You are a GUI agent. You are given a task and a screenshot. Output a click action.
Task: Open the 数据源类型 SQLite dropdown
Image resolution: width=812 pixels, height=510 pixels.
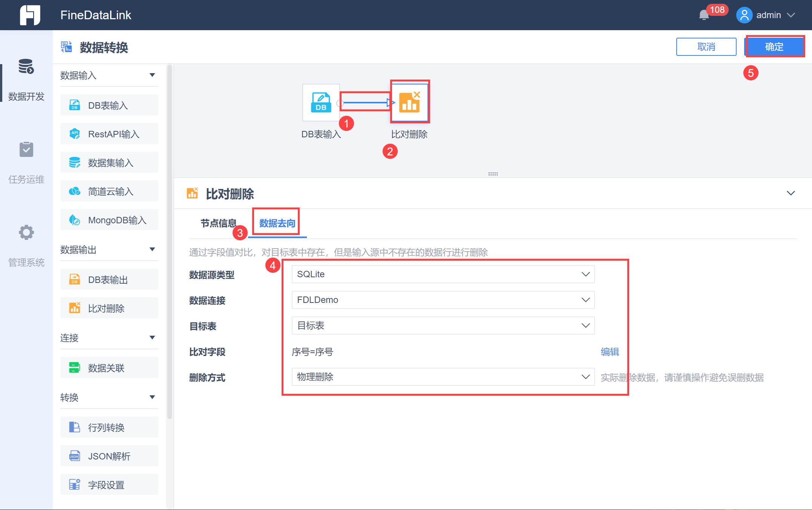click(443, 274)
